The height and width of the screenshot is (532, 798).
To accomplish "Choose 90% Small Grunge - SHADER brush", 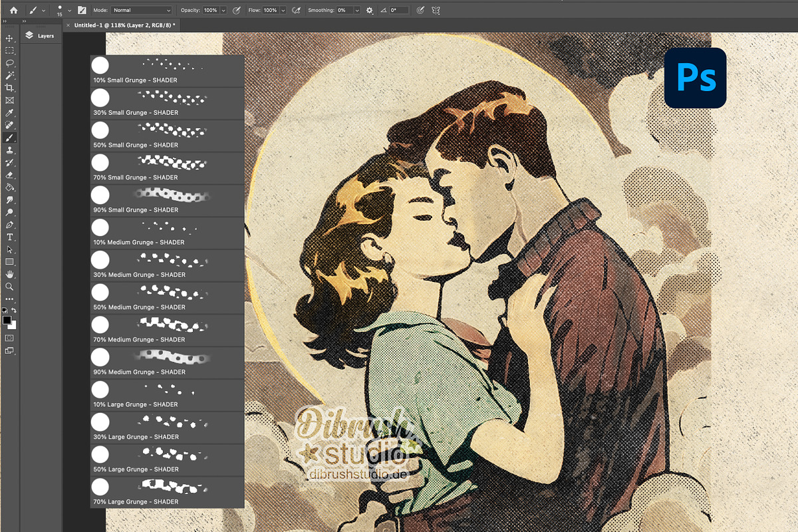I will (x=167, y=200).
